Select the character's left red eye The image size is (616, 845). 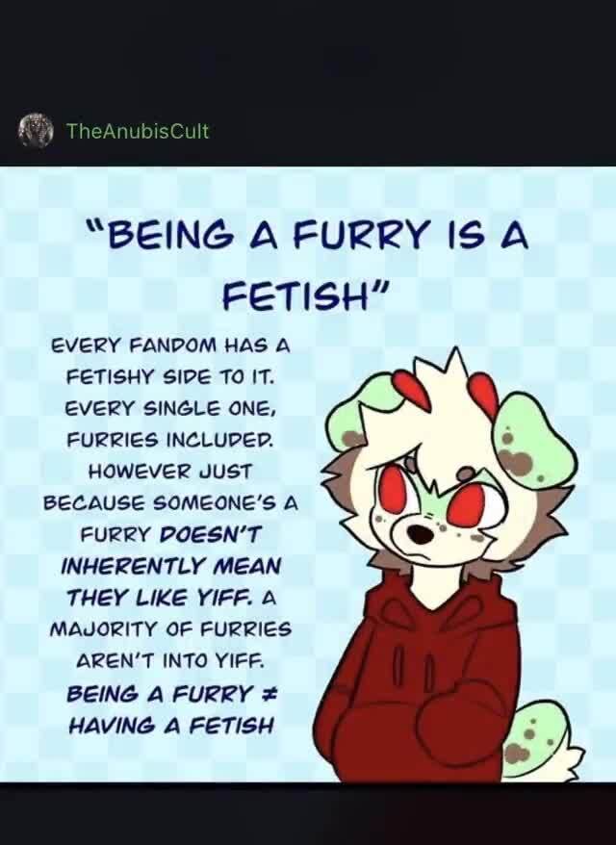tap(393, 487)
